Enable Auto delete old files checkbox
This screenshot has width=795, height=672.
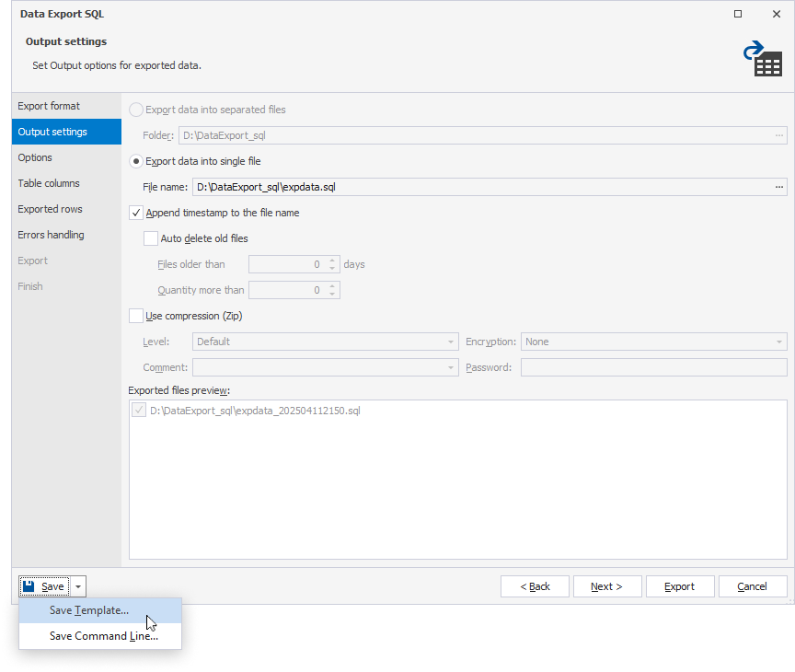[152, 238]
